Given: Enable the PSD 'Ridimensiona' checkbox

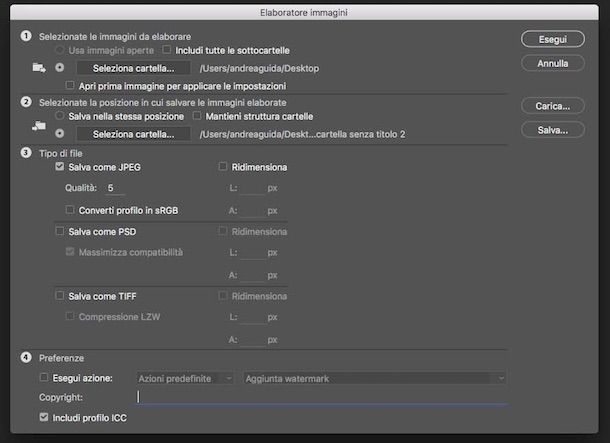Looking at the screenshot, I should (223, 231).
